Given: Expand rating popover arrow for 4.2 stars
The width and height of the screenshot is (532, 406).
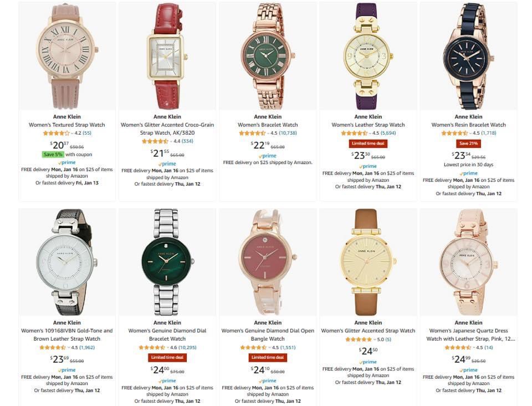Looking at the screenshot, I should click(x=72, y=133).
